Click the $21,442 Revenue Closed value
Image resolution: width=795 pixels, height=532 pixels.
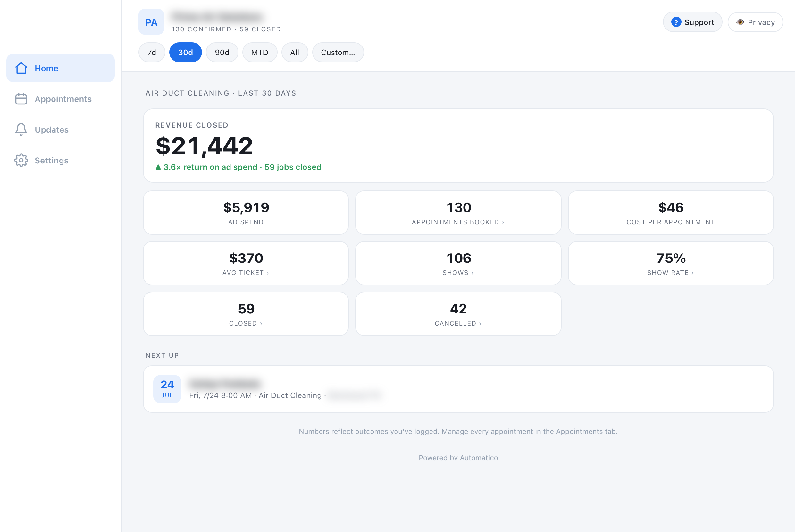[204, 146]
